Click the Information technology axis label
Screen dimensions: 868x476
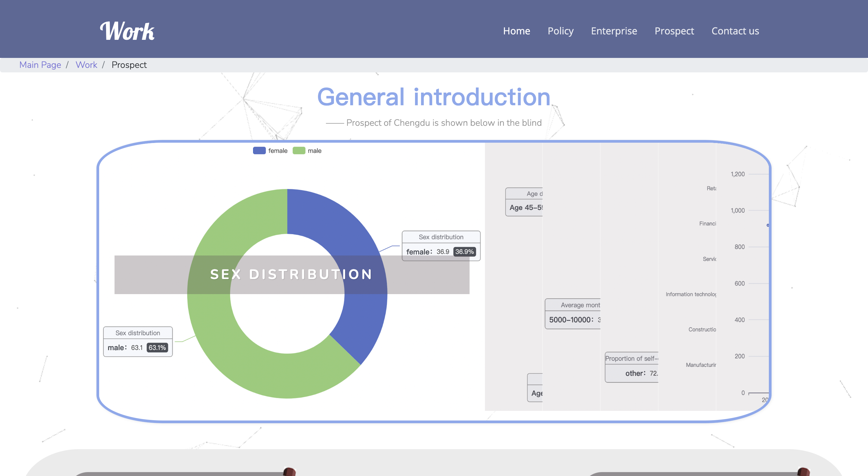tap(691, 294)
